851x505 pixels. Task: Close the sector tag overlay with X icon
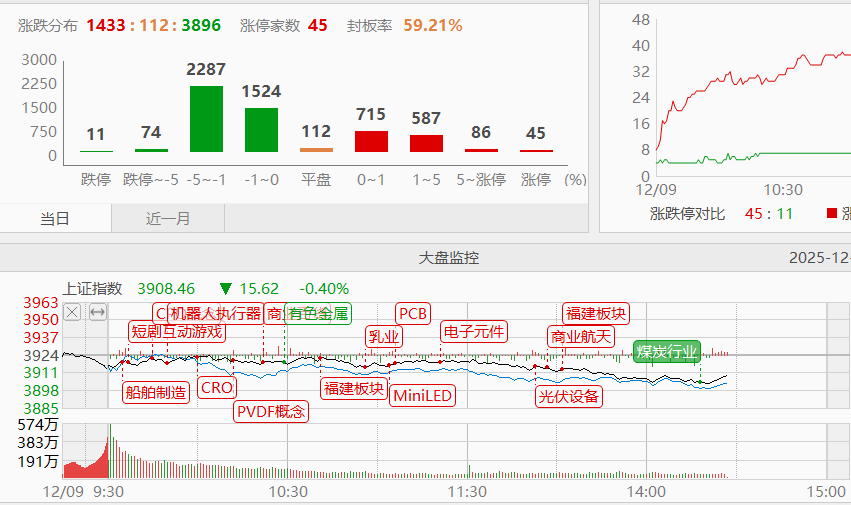tap(72, 313)
